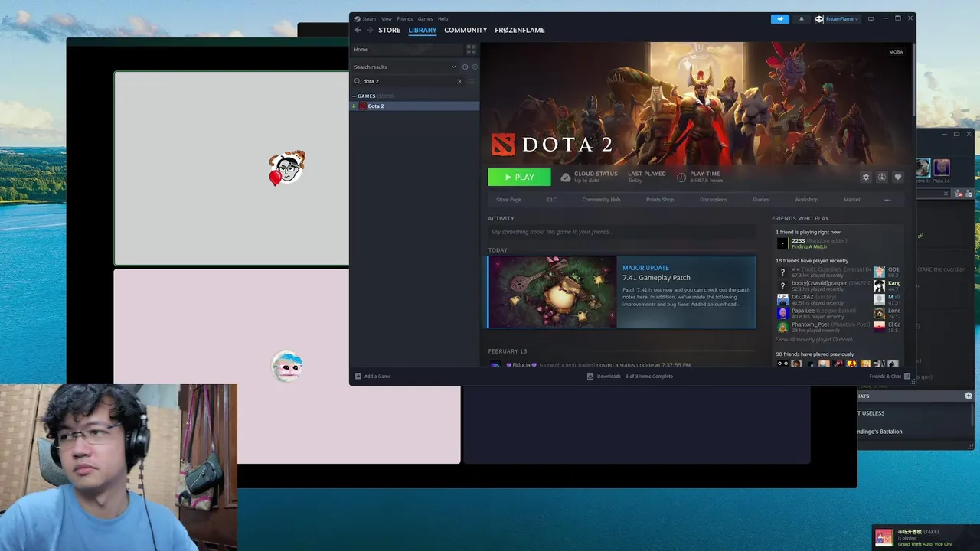Open the Grand Theft Auto friend notification toast
Image resolution: width=980 pixels, height=551 pixels.
point(925,537)
